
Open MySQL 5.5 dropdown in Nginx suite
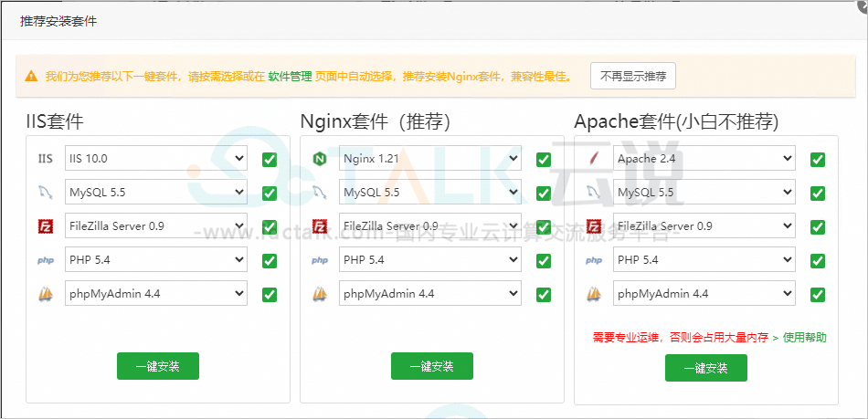click(430, 192)
